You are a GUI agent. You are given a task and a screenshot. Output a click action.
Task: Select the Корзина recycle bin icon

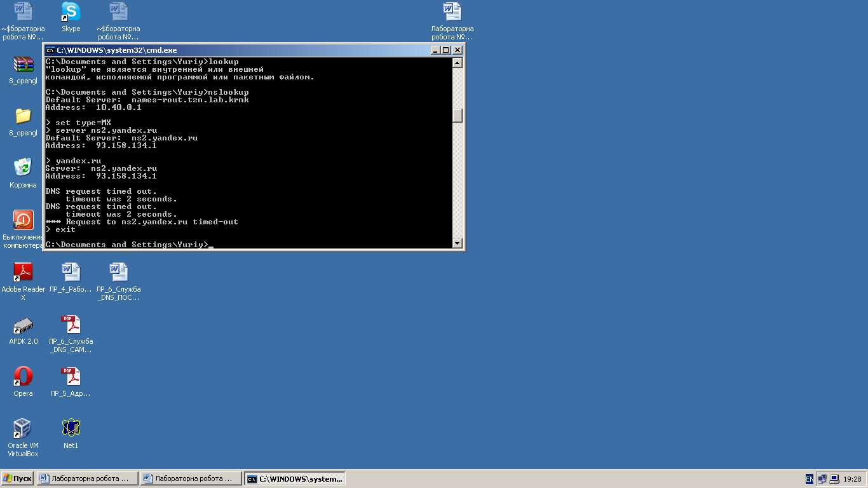click(23, 168)
